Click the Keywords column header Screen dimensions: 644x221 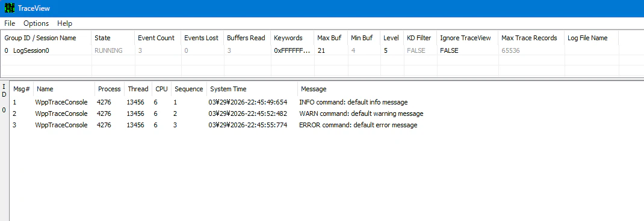(293, 38)
